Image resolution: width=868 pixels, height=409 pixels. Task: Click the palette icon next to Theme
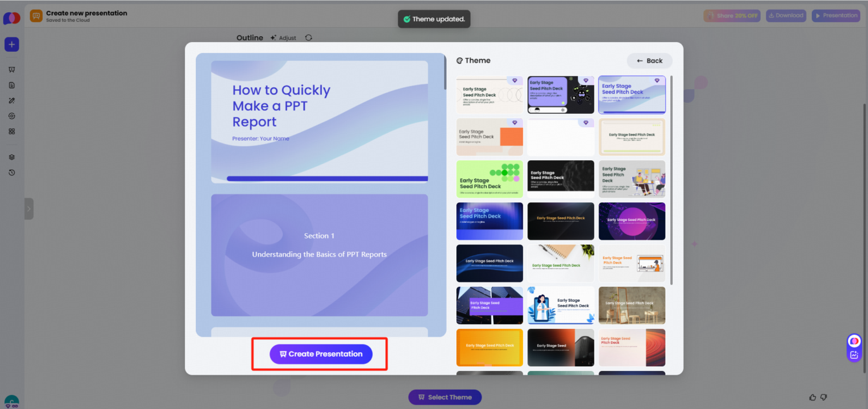click(459, 61)
